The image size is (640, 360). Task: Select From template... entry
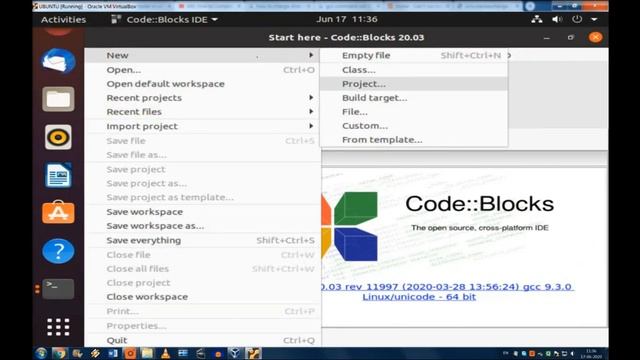pos(414,140)
